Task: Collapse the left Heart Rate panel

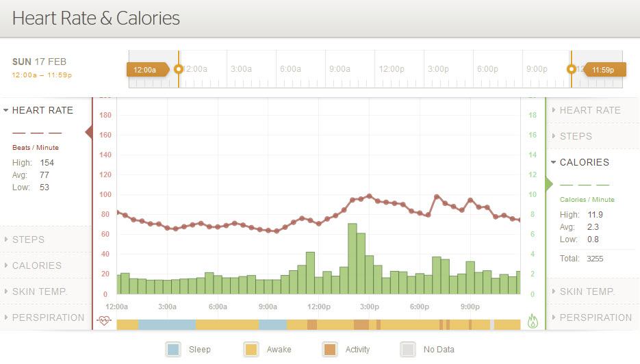Action: [x=42, y=110]
